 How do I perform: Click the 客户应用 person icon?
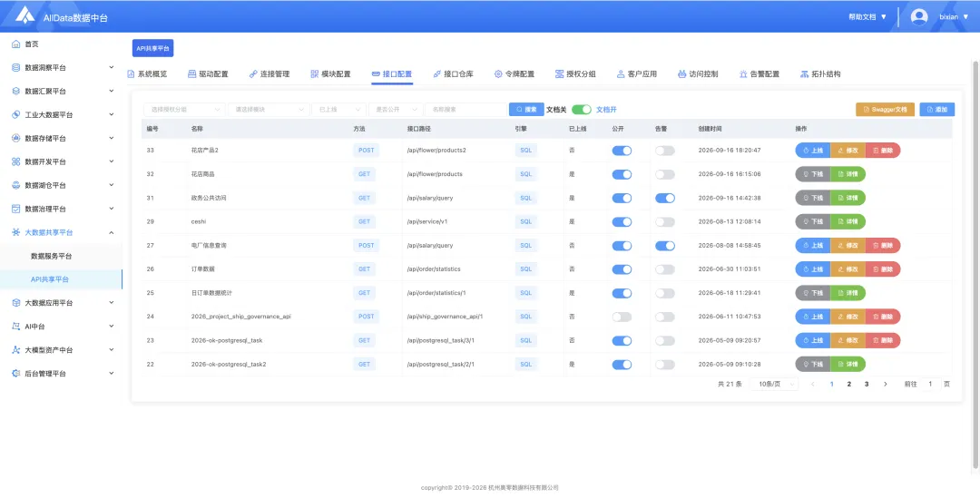(x=621, y=73)
